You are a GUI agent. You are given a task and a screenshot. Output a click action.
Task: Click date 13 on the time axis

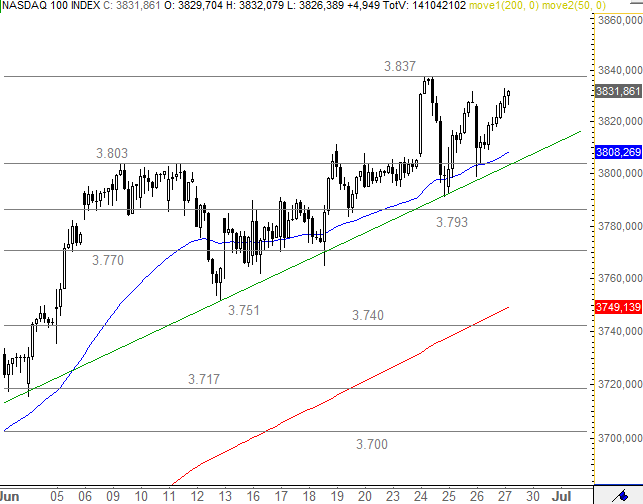pos(225,497)
